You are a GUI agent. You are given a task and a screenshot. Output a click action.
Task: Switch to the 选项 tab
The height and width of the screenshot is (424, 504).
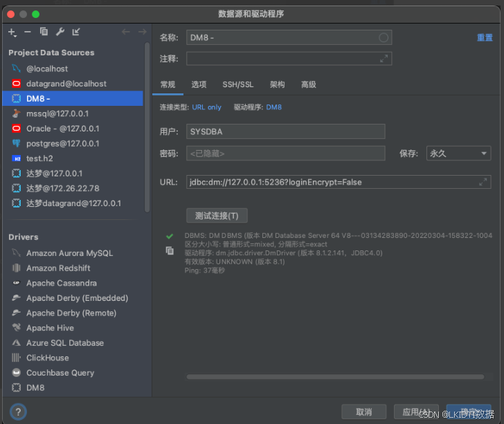(199, 84)
